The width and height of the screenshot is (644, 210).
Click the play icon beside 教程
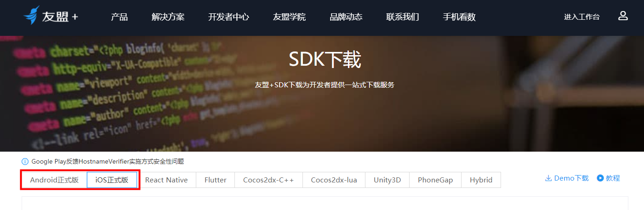[600, 178]
